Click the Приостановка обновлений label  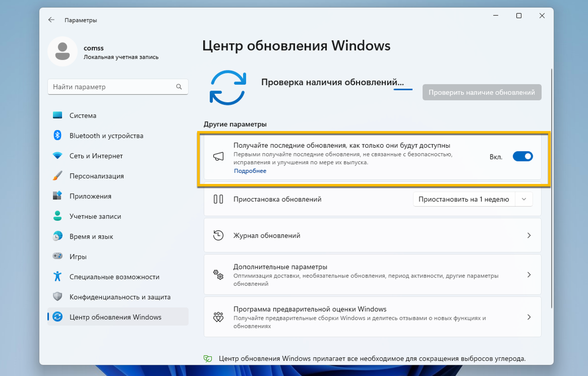(278, 199)
